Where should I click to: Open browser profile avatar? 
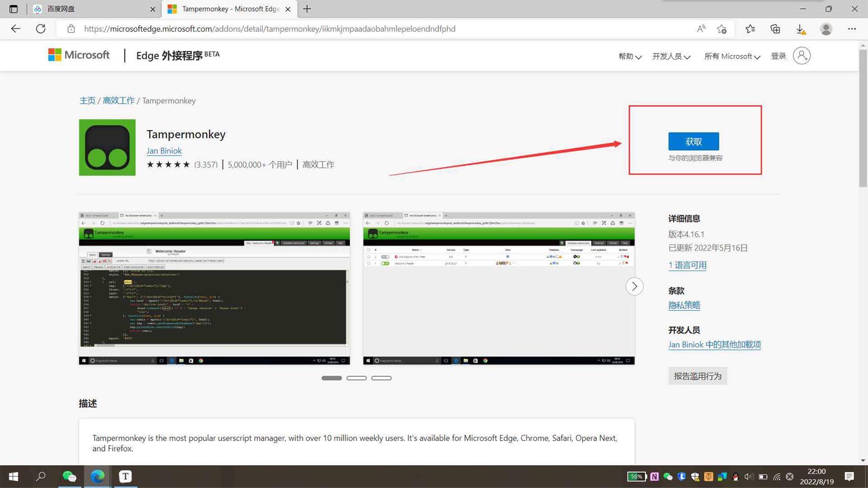pyautogui.click(x=826, y=29)
